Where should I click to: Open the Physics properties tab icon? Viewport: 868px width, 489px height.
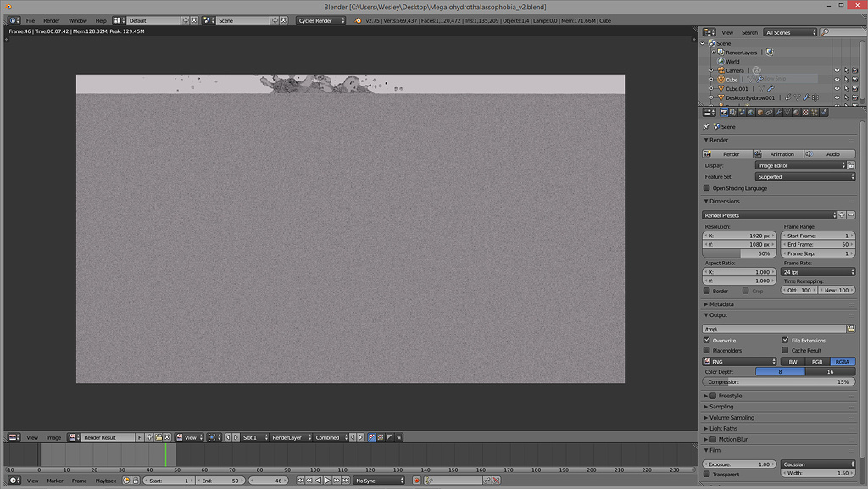tap(824, 113)
